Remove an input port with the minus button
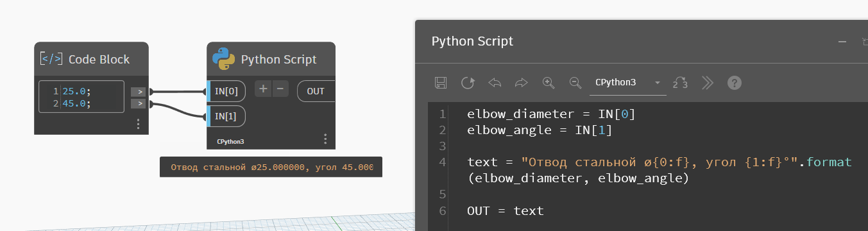868x231 pixels. coord(280,89)
